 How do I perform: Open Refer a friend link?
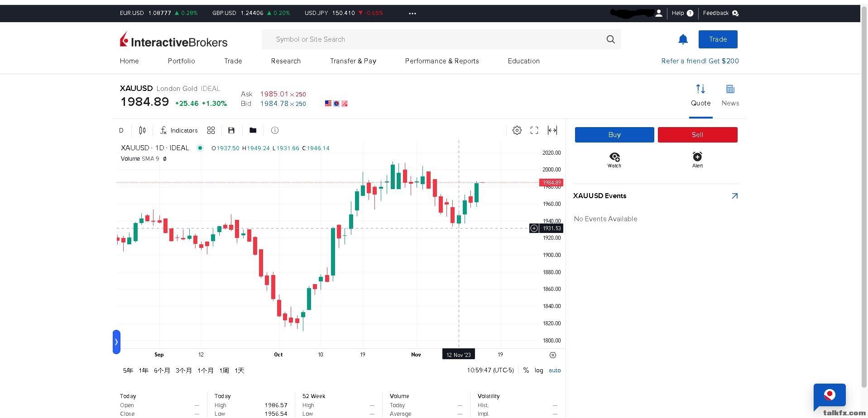[700, 61]
